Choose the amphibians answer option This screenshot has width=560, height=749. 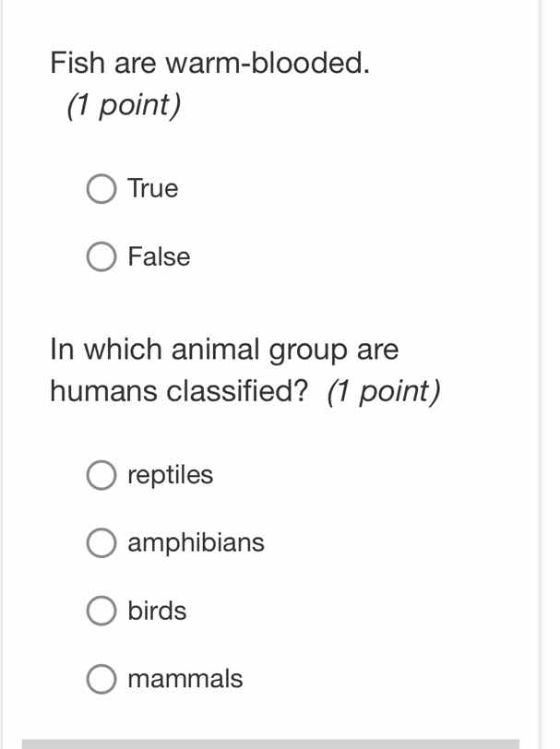[x=101, y=542]
